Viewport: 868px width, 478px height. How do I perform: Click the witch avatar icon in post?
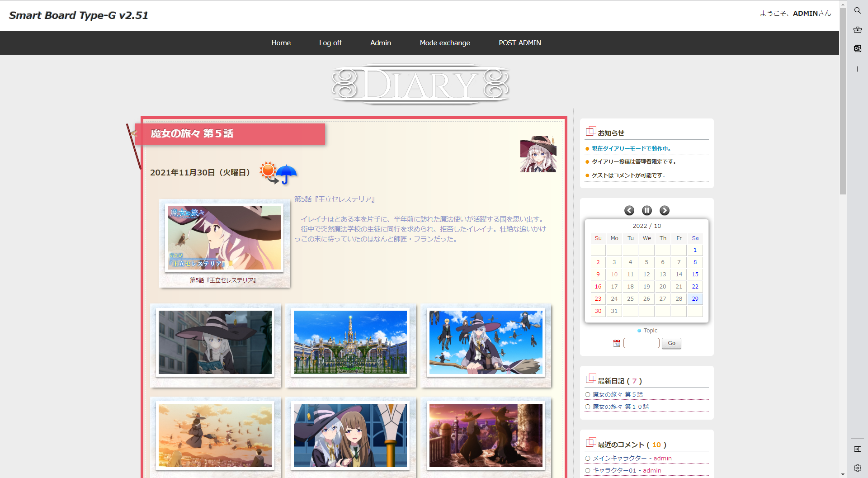click(538, 154)
